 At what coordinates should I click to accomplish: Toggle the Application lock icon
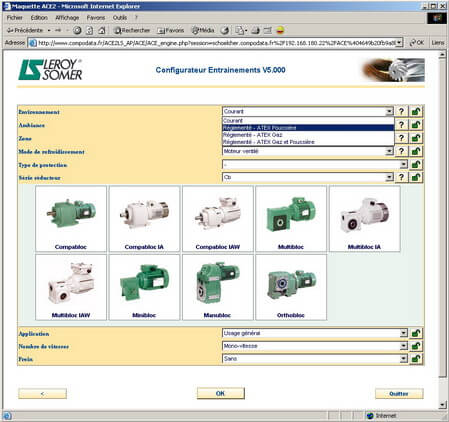(415, 333)
